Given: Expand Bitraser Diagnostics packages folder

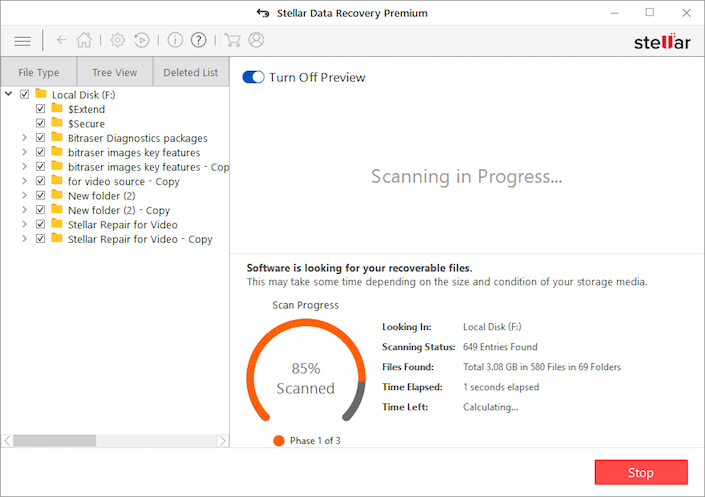Looking at the screenshot, I should pos(25,138).
